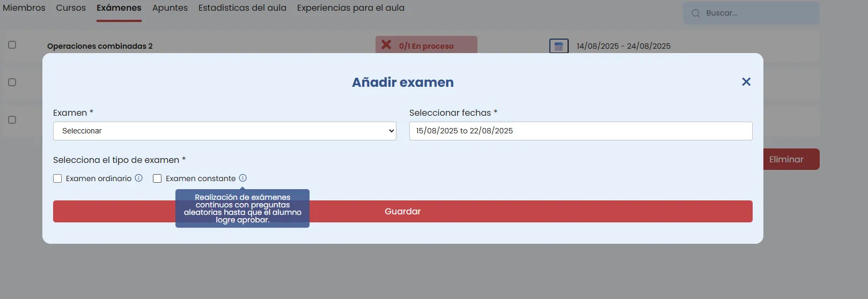
Task: Tick the second row checkbox in list
Action: click(12, 83)
